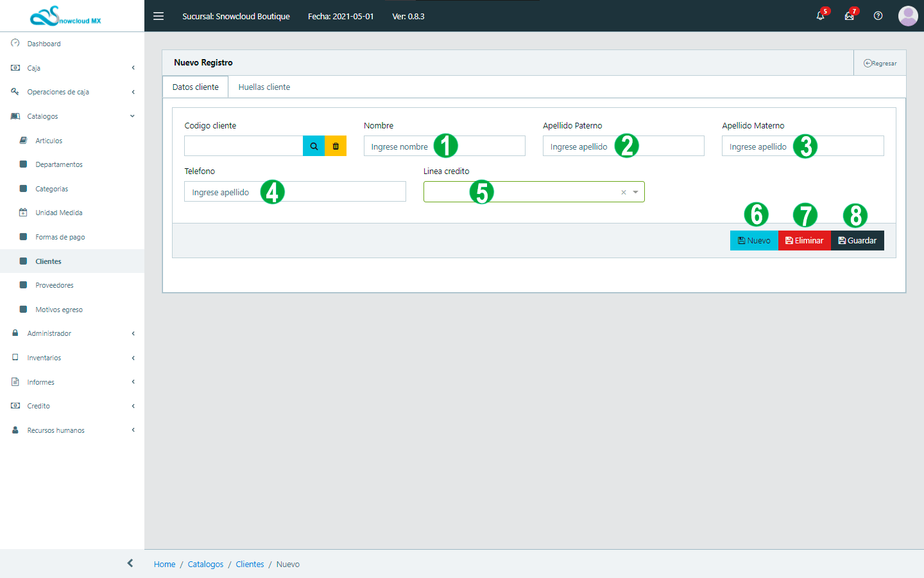
Task: Switch to the Huellas cliente tab
Action: 264,87
